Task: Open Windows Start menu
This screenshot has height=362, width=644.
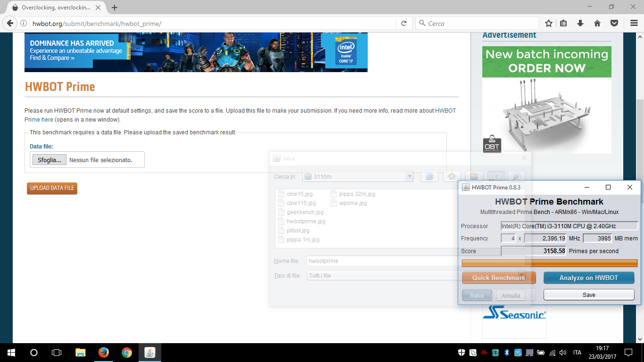Action: [11, 352]
